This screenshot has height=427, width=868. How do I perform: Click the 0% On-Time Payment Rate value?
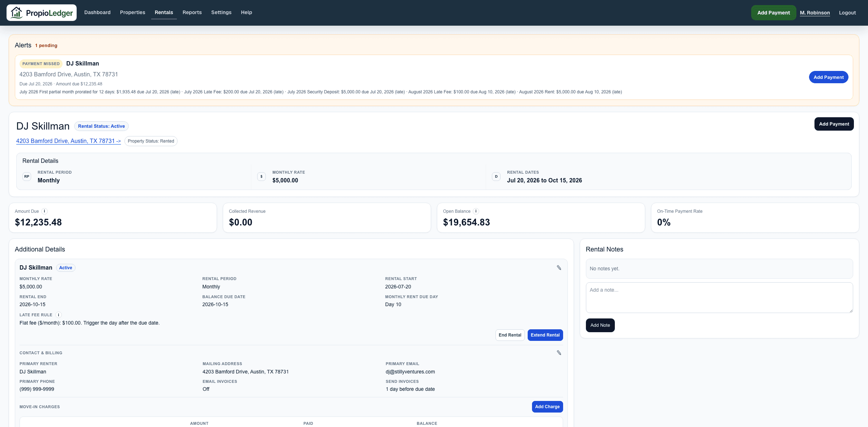[664, 222]
